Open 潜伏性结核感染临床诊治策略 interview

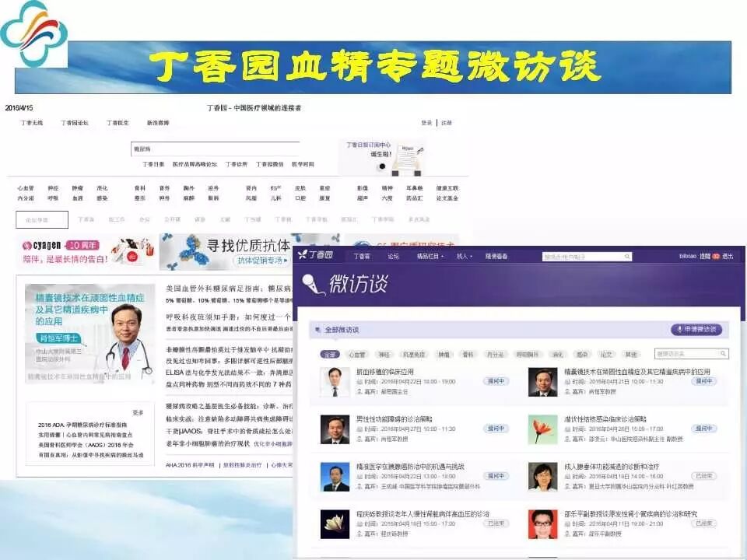605,419
